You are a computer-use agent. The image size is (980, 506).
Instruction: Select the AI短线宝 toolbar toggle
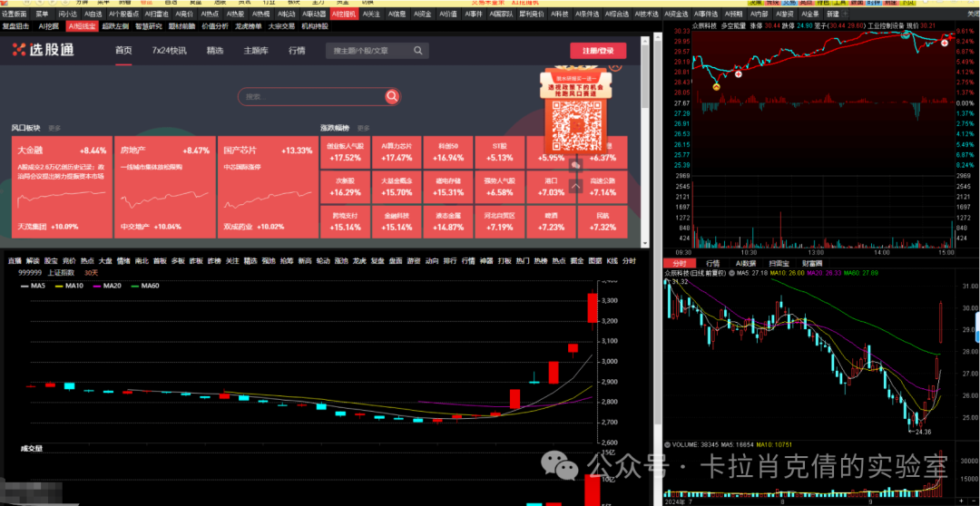point(82,26)
